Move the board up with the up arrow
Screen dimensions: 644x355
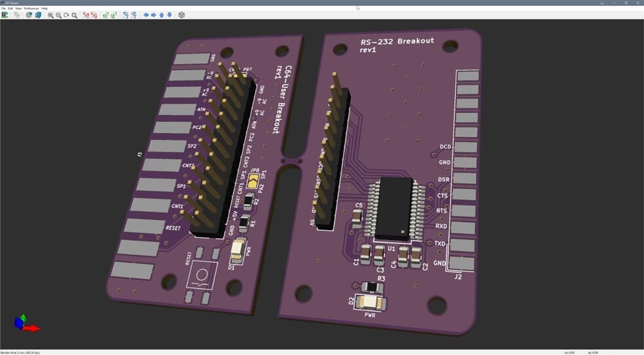coord(161,15)
